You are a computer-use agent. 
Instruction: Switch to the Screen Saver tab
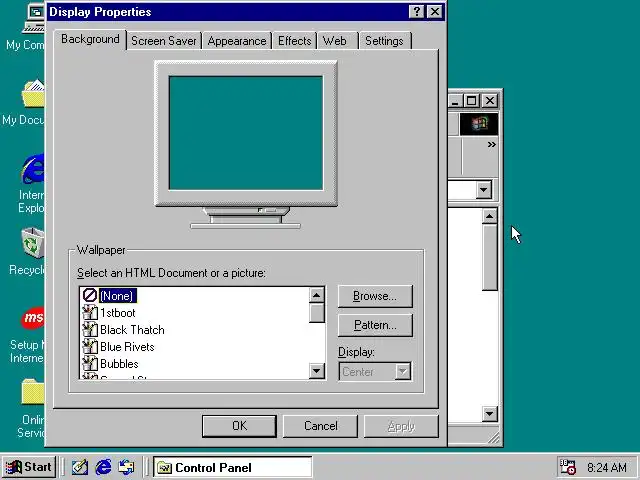pos(164,41)
